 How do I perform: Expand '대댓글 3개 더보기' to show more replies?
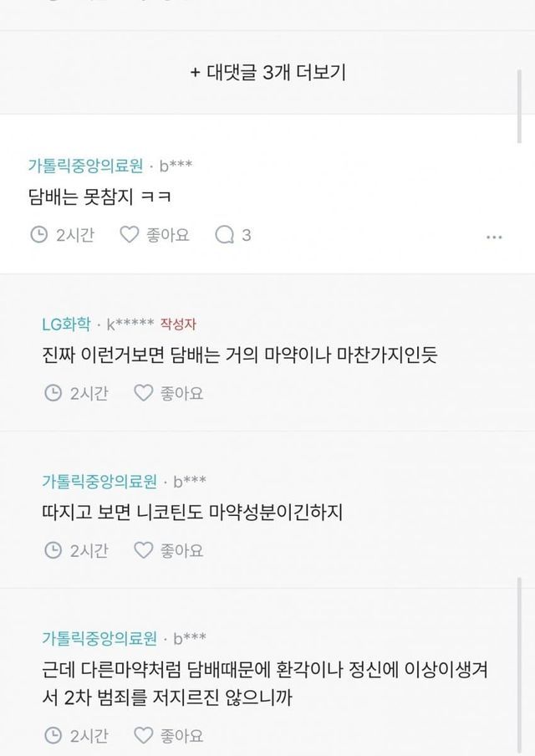267,73
